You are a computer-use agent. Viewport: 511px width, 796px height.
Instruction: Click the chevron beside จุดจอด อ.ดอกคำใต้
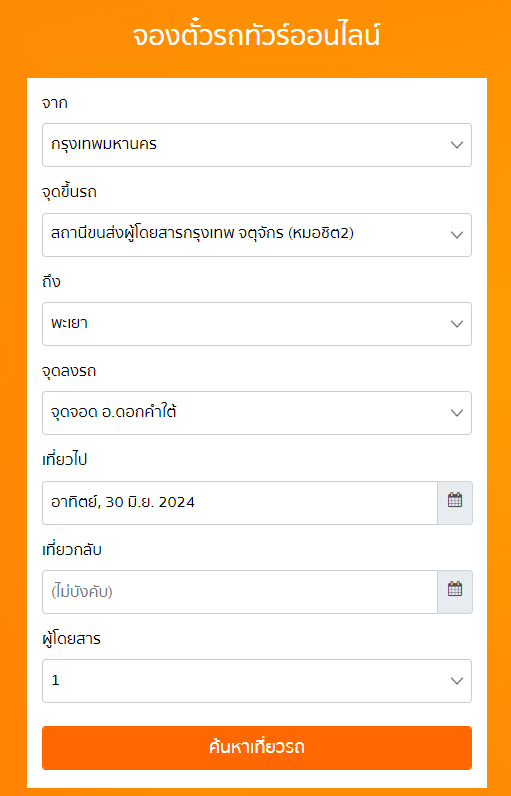click(457, 413)
